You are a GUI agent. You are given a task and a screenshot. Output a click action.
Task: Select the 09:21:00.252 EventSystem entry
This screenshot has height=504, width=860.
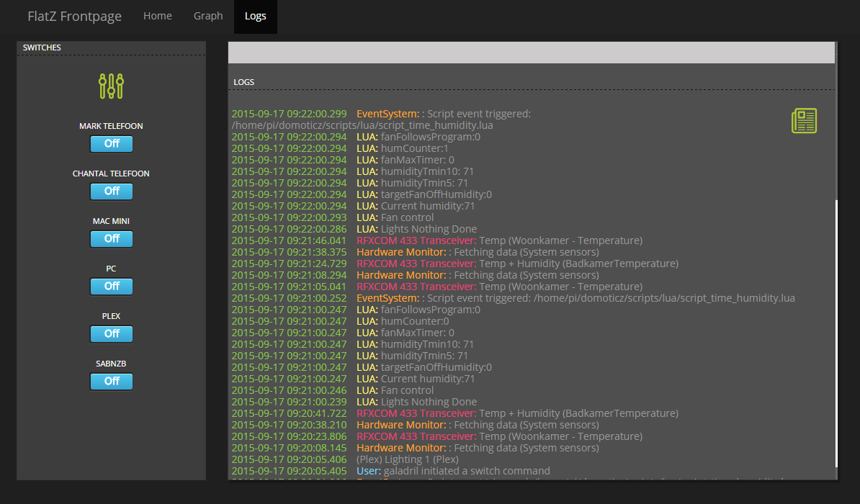click(x=514, y=298)
